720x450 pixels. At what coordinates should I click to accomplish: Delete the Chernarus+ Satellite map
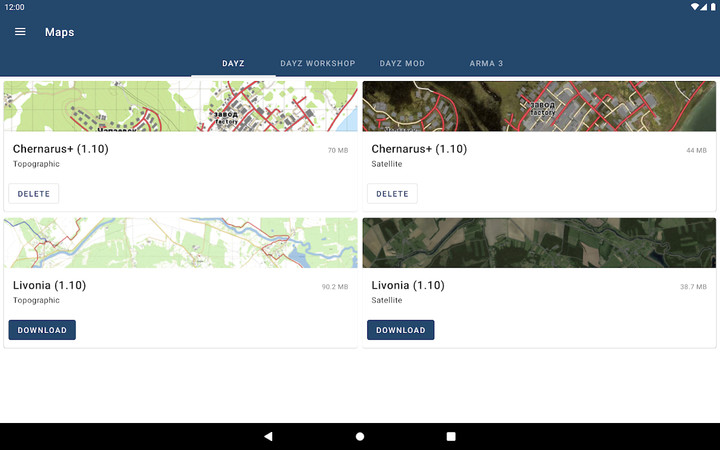pos(392,194)
